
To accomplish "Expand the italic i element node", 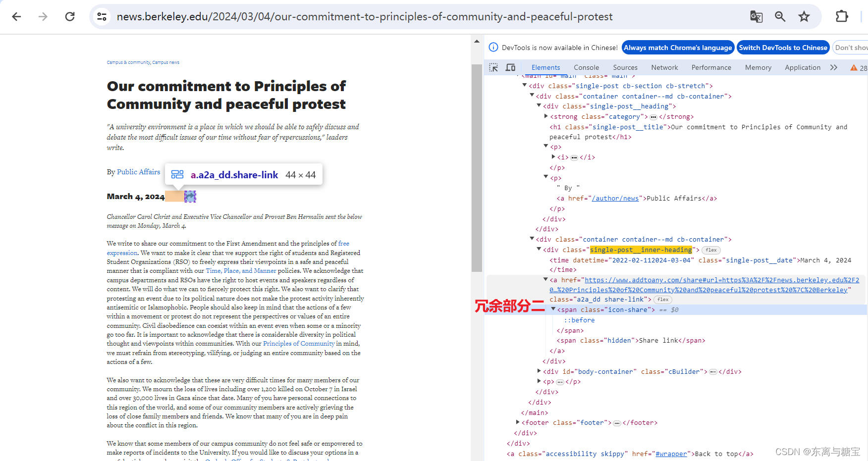I will click(553, 157).
